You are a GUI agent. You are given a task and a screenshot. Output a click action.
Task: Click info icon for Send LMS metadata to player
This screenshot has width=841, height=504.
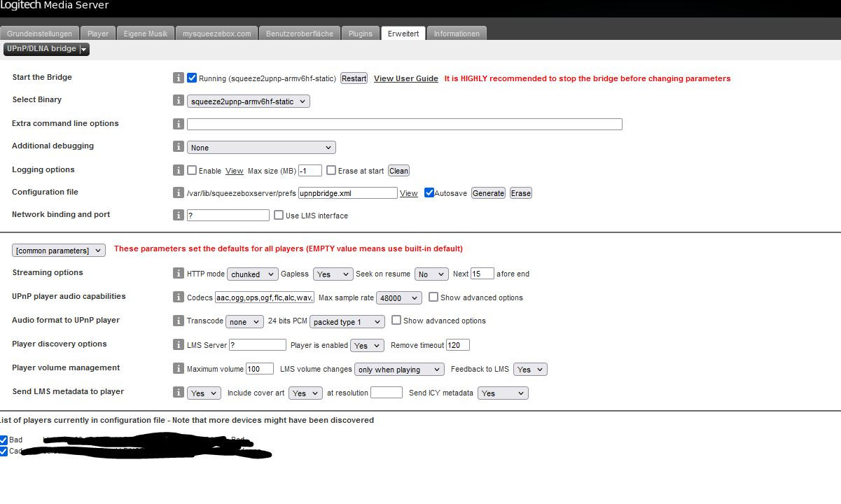(x=179, y=393)
